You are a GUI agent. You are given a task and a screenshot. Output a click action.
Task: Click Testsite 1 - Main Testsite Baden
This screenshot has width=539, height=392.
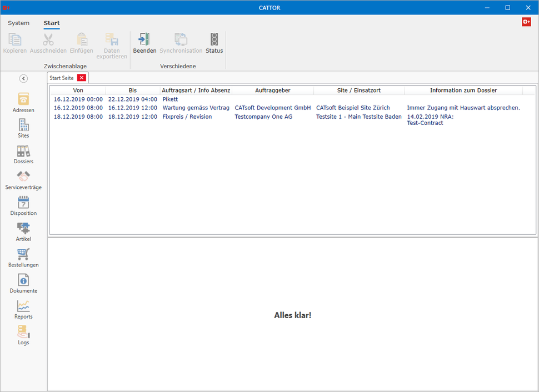click(358, 117)
